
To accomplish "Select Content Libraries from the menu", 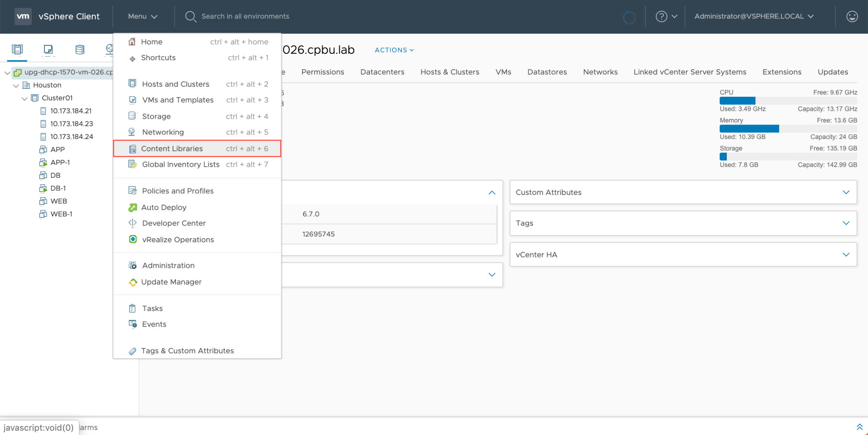I will [x=172, y=149].
